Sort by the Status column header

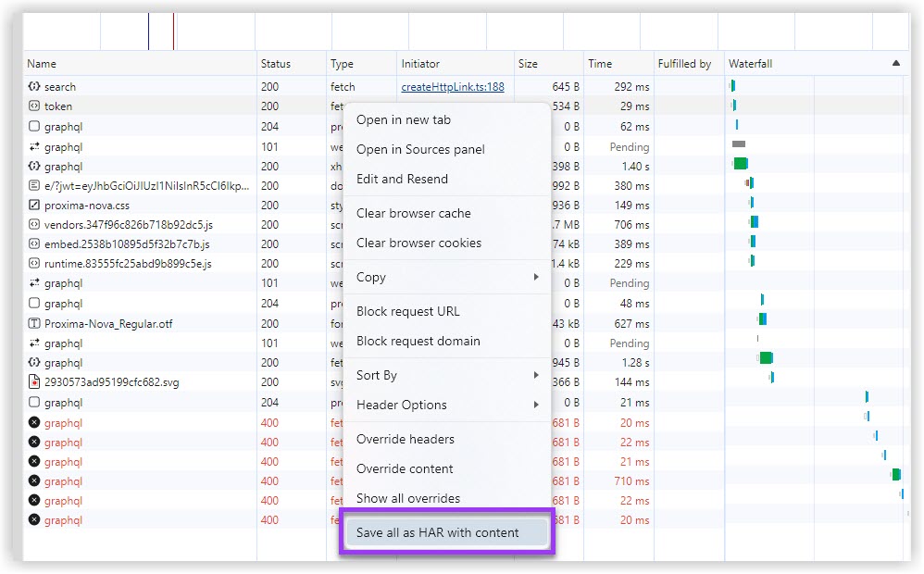[x=291, y=64]
